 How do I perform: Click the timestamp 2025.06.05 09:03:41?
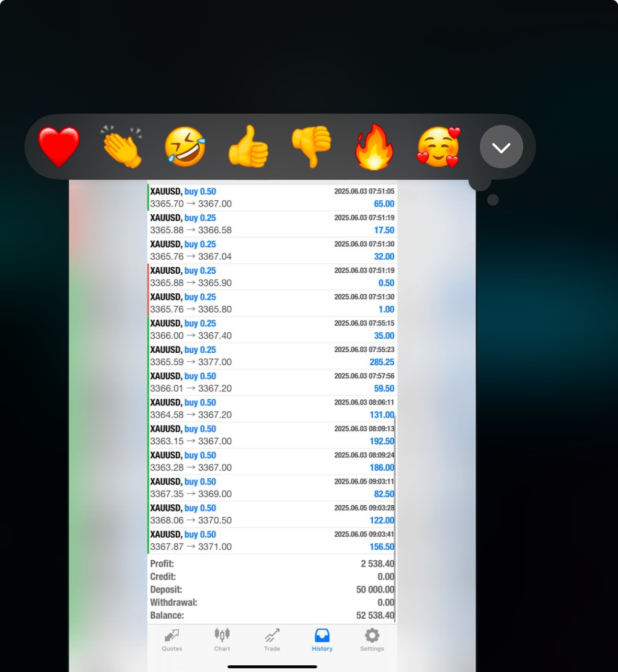pyautogui.click(x=364, y=534)
